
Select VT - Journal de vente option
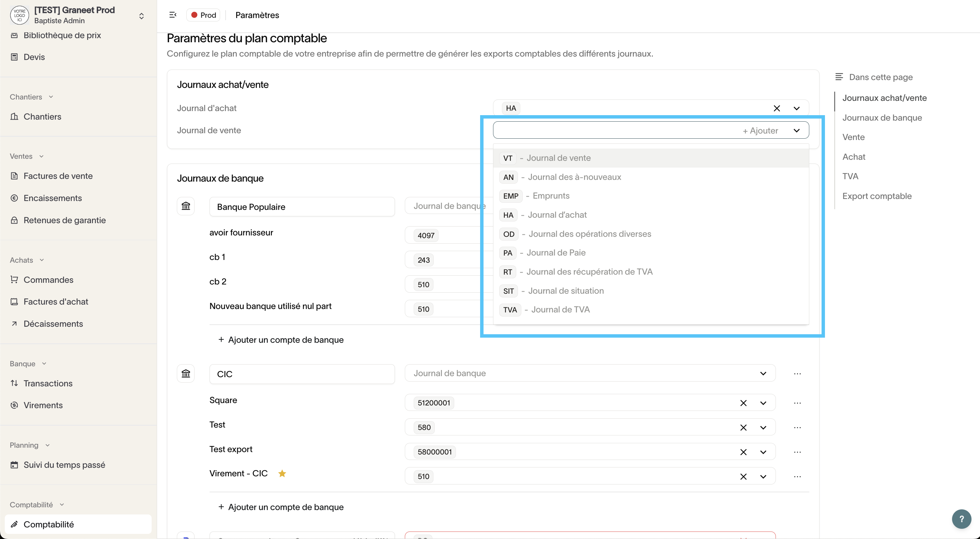coord(558,158)
